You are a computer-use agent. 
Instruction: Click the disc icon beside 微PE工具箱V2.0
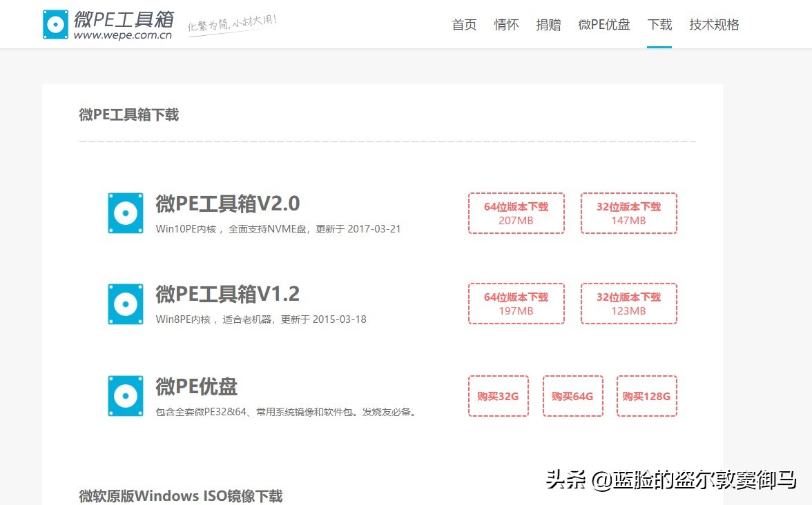[125, 212]
